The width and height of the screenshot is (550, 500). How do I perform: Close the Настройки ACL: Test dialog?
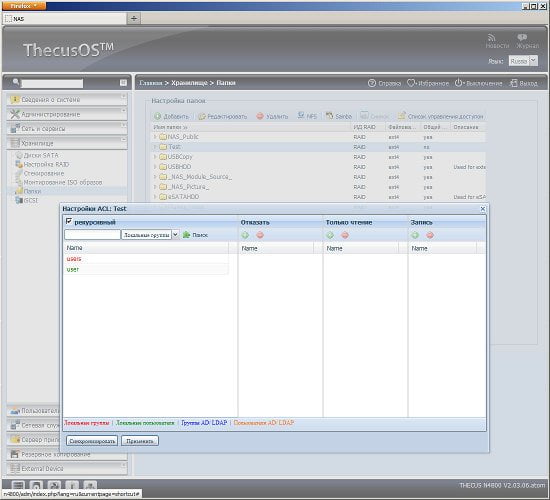[x=483, y=209]
